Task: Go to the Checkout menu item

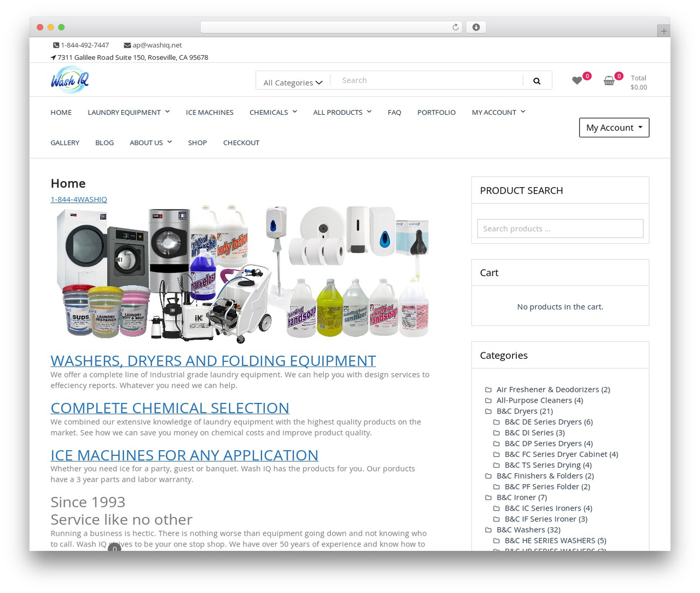Action: (x=241, y=143)
